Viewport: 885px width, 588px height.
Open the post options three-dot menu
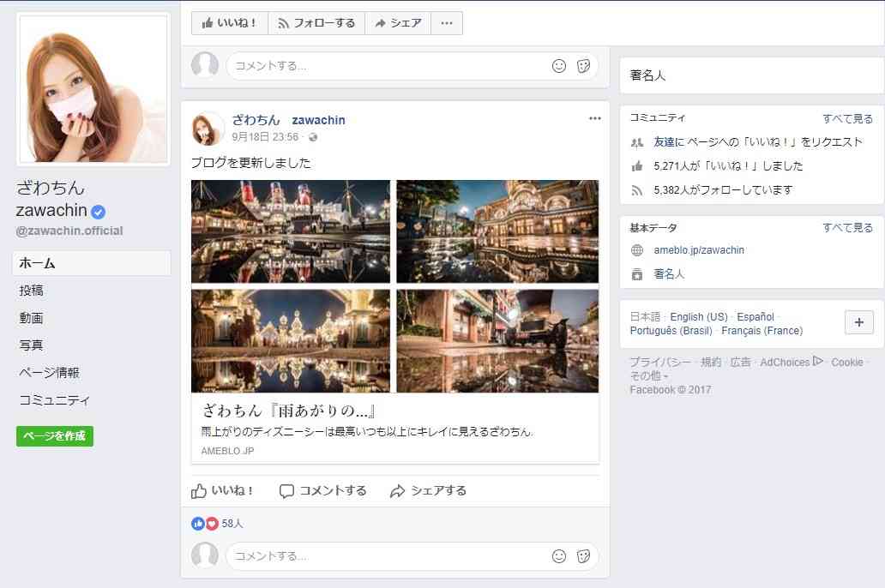pos(594,118)
